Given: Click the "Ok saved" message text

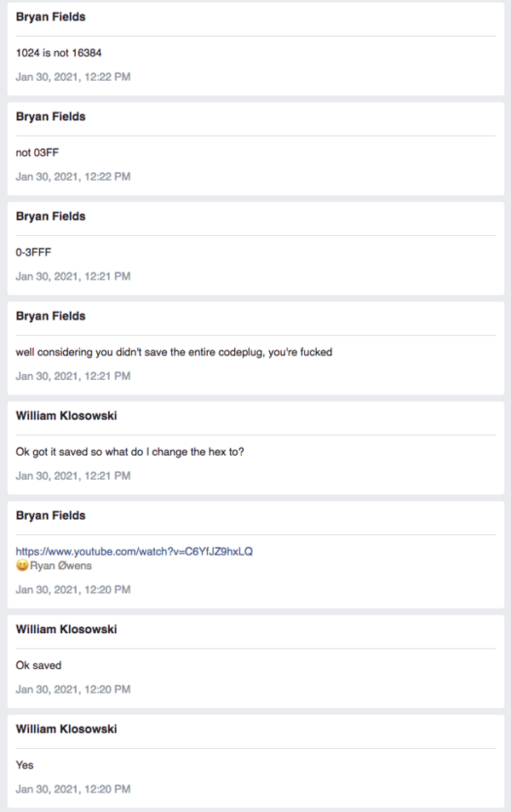Looking at the screenshot, I should (38, 665).
